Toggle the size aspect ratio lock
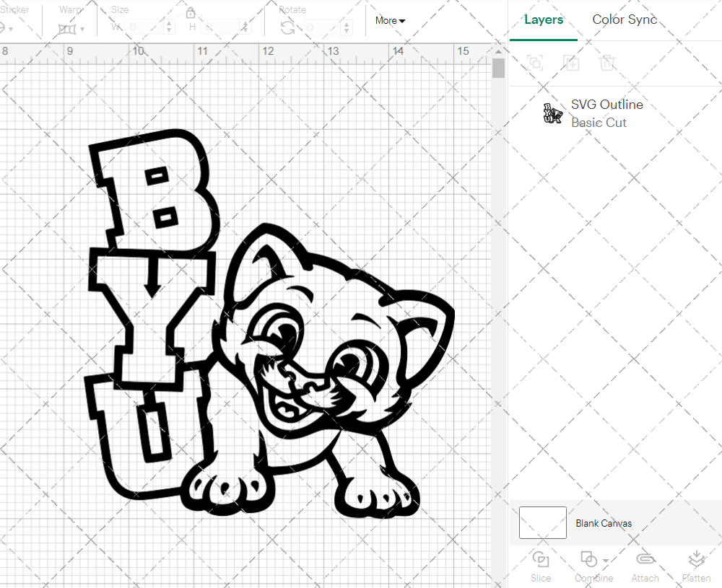Screen dimensions: 722x588 pyautogui.click(x=190, y=13)
